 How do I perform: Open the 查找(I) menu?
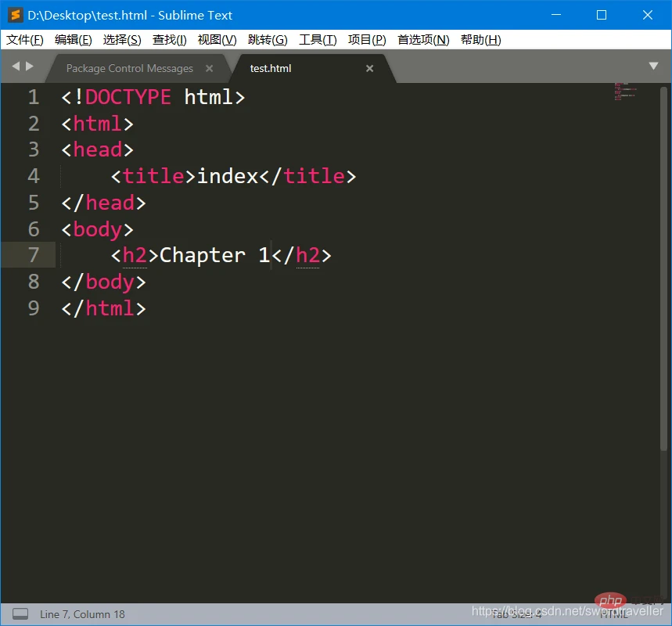pyautogui.click(x=170, y=40)
